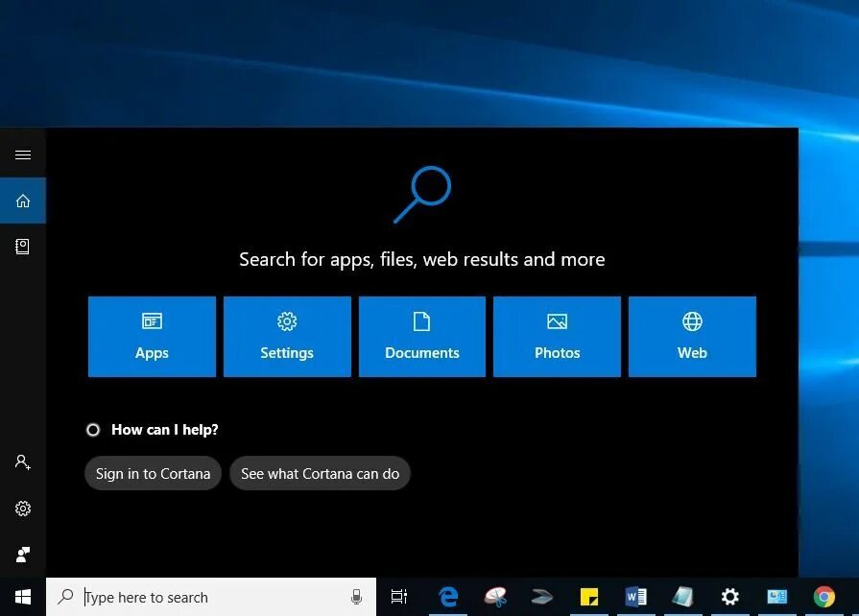Viewport: 859px width, 616px height.
Task: Open the Feedback icon in sidebar
Action: point(22,555)
